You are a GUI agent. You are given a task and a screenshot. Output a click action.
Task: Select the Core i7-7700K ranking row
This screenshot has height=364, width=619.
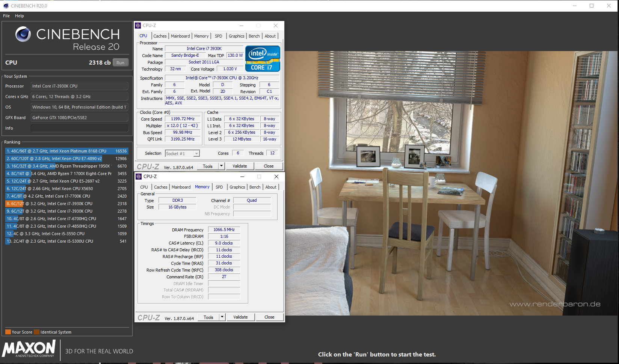tap(66, 196)
